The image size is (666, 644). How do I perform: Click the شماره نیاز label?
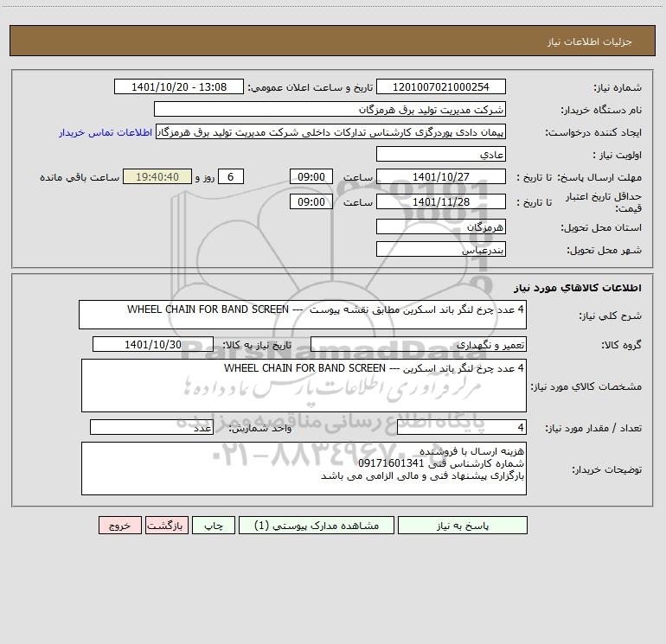[x=618, y=88]
